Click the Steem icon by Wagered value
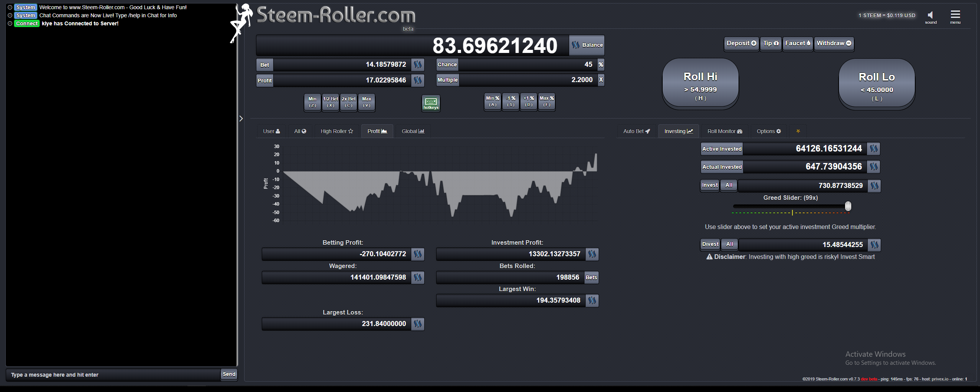The width and height of the screenshot is (980, 392). 418,277
